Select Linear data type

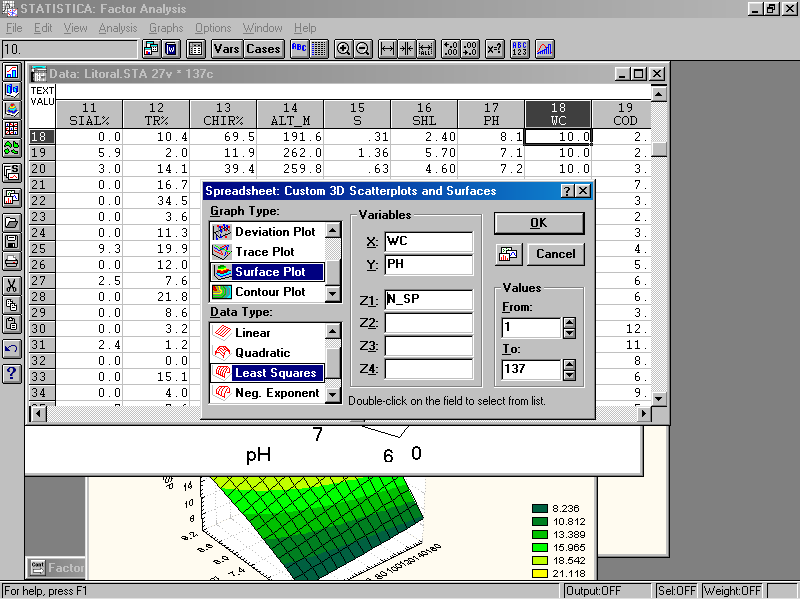pos(267,333)
